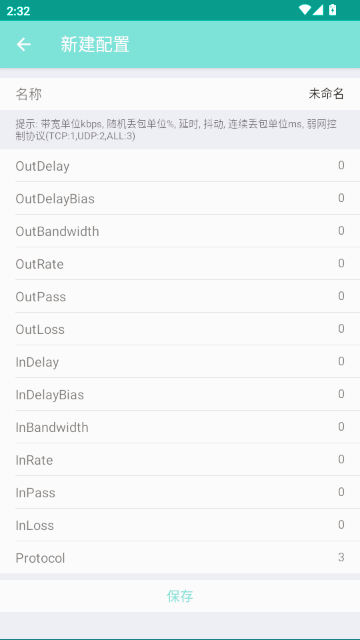Tap the battery icon in status bar
This screenshot has width=360, height=640.
333,10
